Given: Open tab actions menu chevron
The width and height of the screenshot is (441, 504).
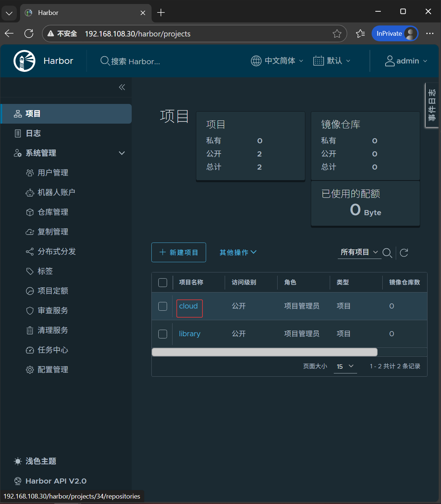Looking at the screenshot, I should click(9, 13).
